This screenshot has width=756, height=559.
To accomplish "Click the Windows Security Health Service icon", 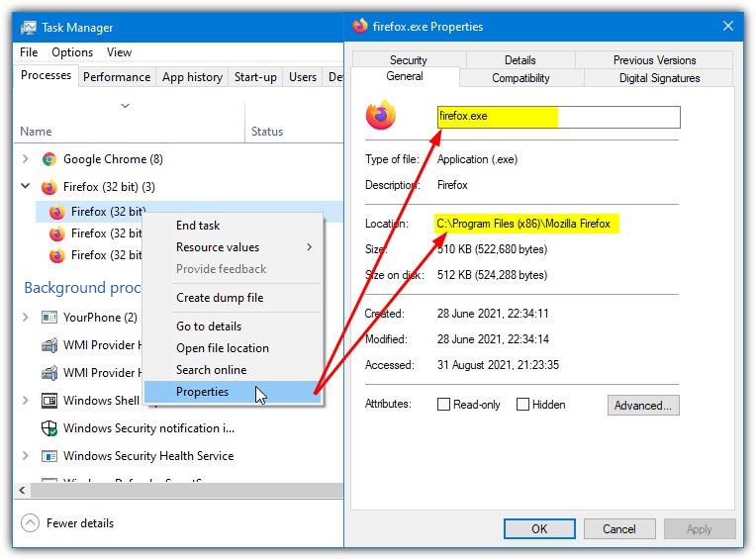I will click(x=49, y=456).
